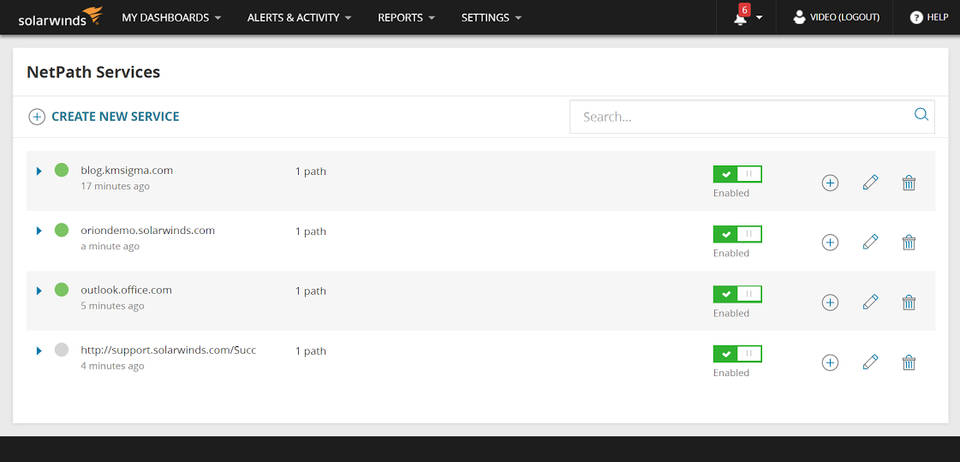Open the My Dashboards menu
Viewport: 960px width, 462px height.
tap(171, 18)
